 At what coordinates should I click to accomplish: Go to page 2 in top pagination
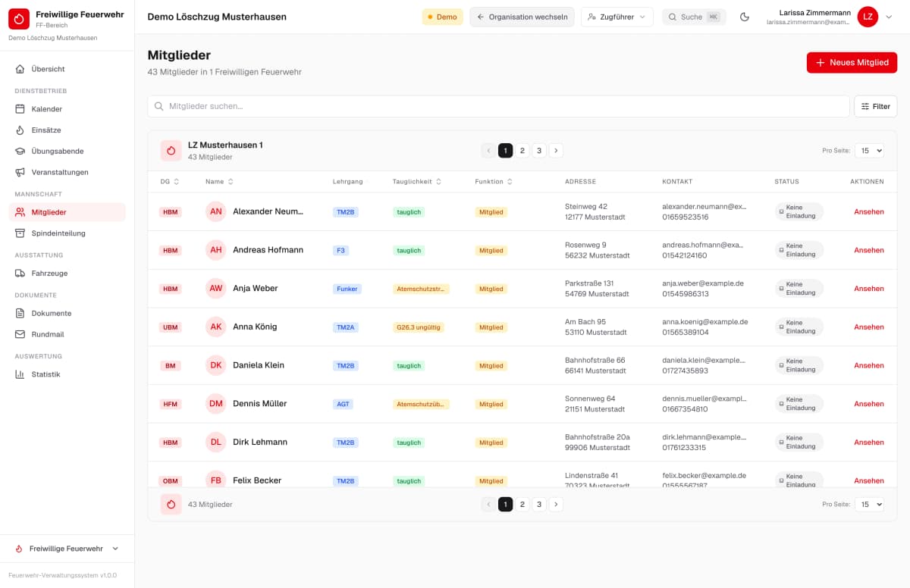click(522, 151)
